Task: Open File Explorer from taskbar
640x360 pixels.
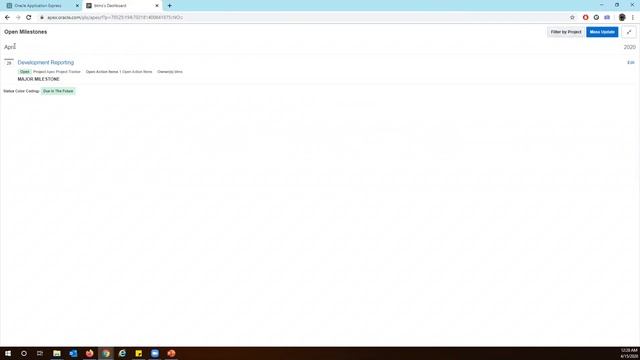Action: point(57,353)
